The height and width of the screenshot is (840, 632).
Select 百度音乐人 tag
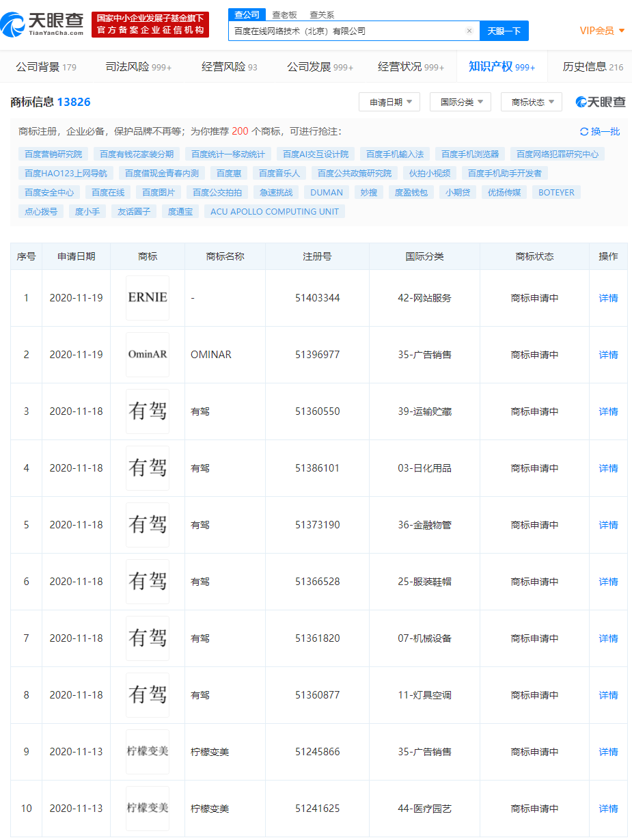279,174
